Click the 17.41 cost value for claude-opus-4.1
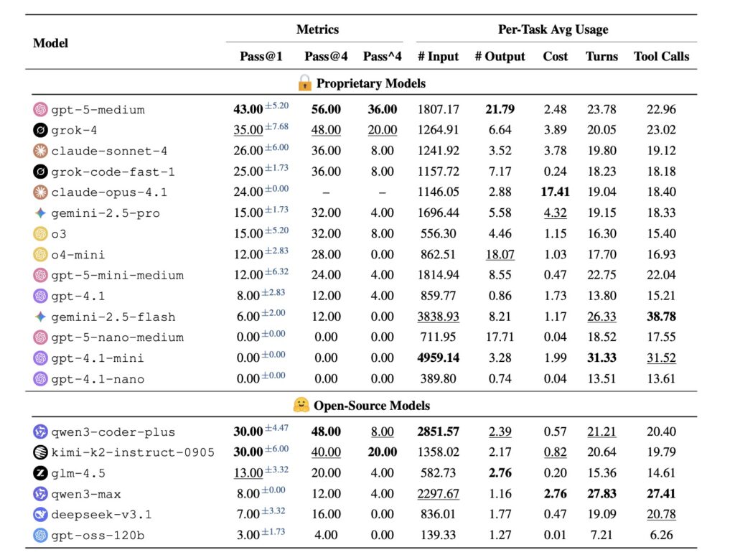This screenshot has height=560, width=735. pyautogui.click(x=555, y=192)
